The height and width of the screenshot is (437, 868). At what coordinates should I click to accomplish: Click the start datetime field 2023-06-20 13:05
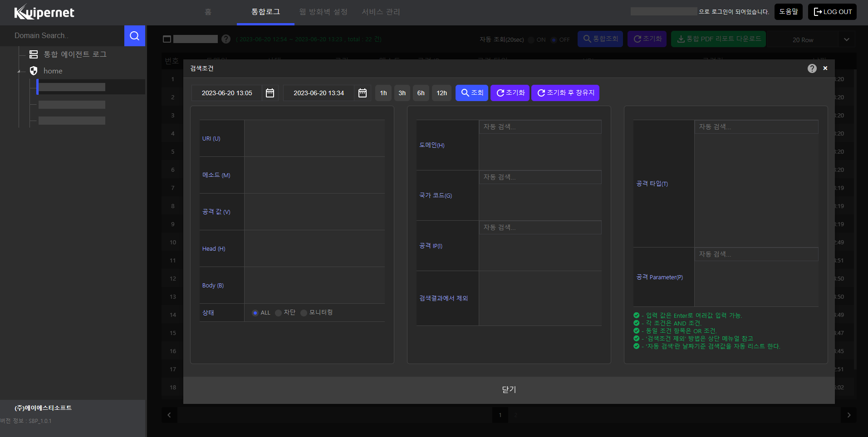pyautogui.click(x=227, y=93)
